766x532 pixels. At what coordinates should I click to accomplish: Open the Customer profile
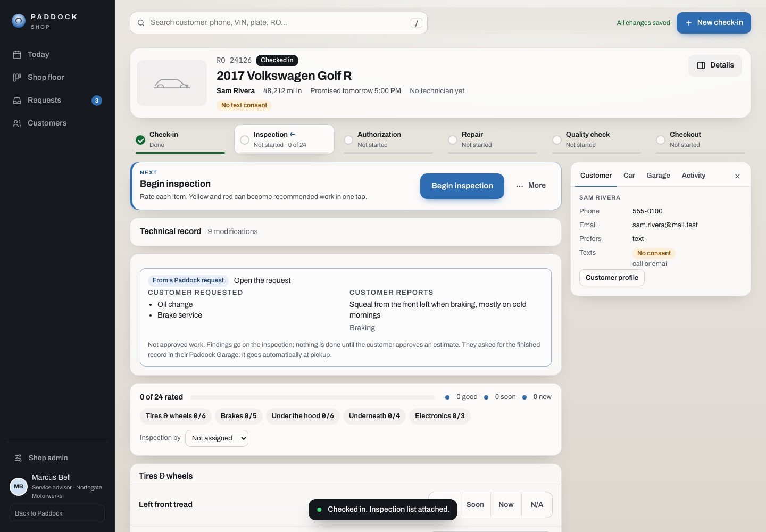tap(612, 278)
